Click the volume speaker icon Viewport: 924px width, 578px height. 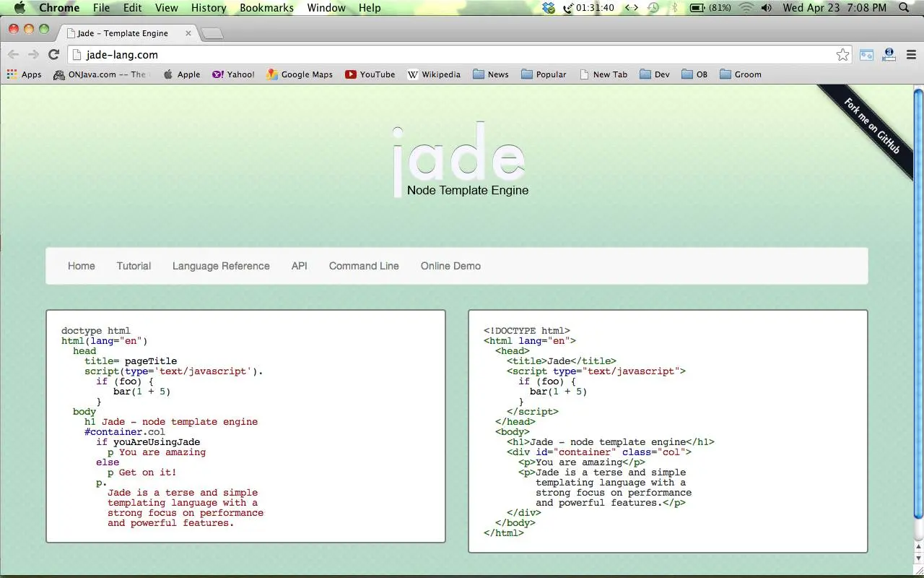[x=766, y=8]
